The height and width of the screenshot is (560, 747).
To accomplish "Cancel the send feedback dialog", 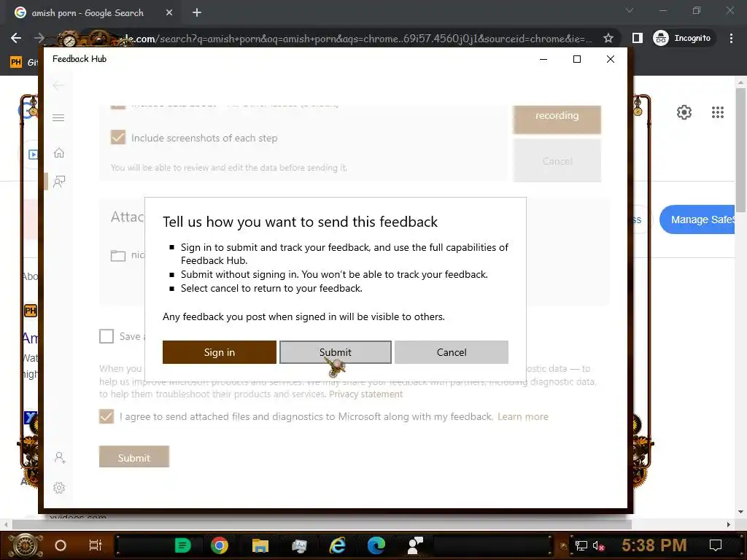I will 451,352.
